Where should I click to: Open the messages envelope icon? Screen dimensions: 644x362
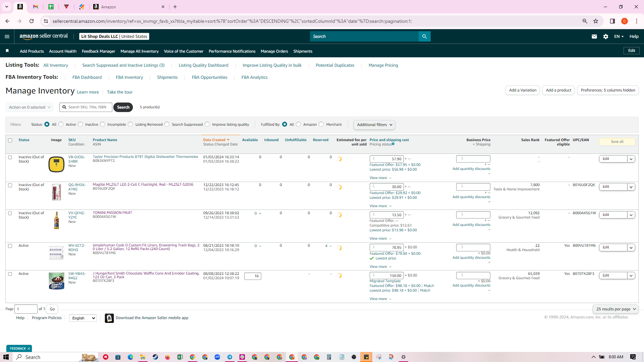click(x=594, y=37)
